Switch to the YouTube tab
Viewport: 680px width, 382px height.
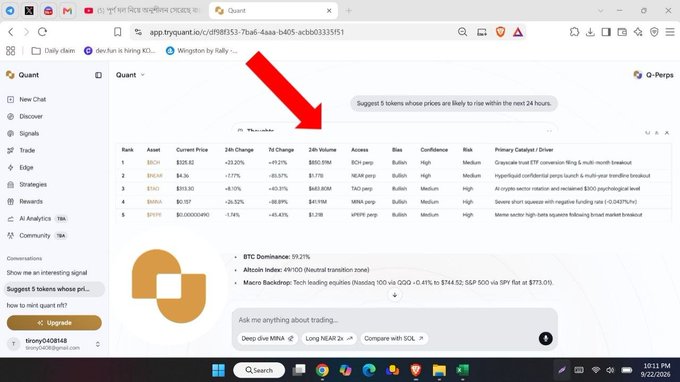pos(142,10)
